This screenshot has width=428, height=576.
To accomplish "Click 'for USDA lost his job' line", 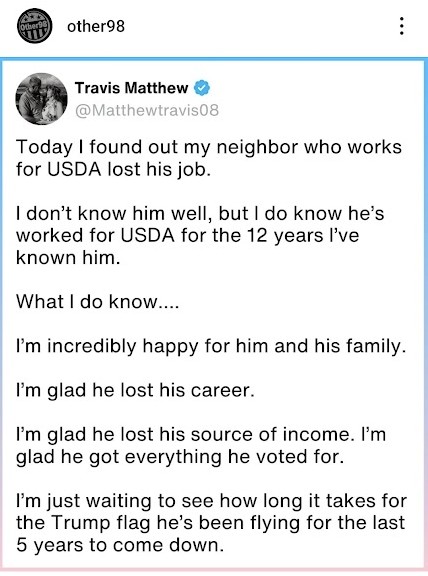I will click(114, 169).
